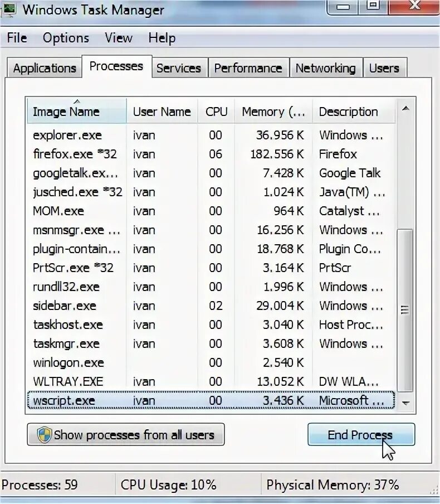Click the Firefox description cell
This screenshot has height=504, width=440.
click(x=338, y=154)
